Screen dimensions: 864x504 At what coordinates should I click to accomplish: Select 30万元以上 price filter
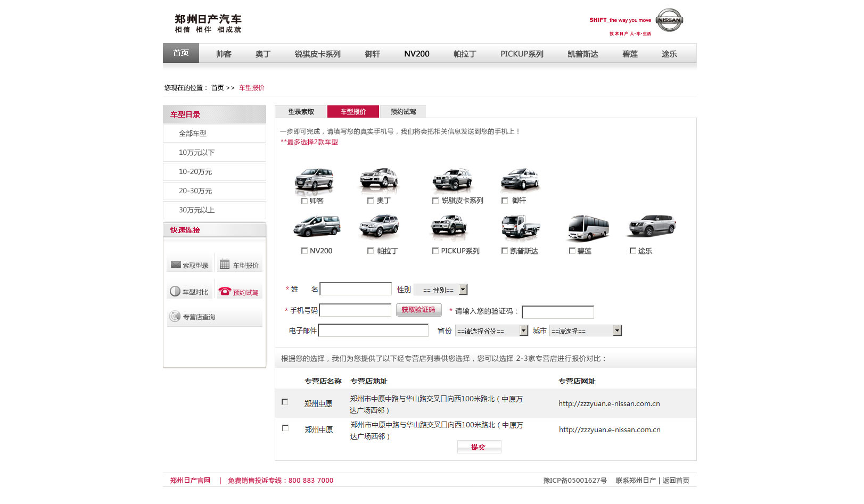pyautogui.click(x=215, y=210)
